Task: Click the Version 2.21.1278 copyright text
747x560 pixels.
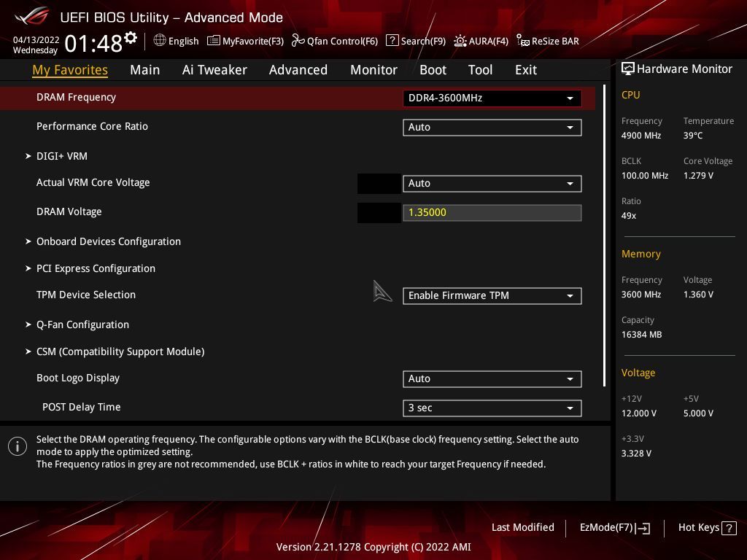Action: tap(373, 547)
